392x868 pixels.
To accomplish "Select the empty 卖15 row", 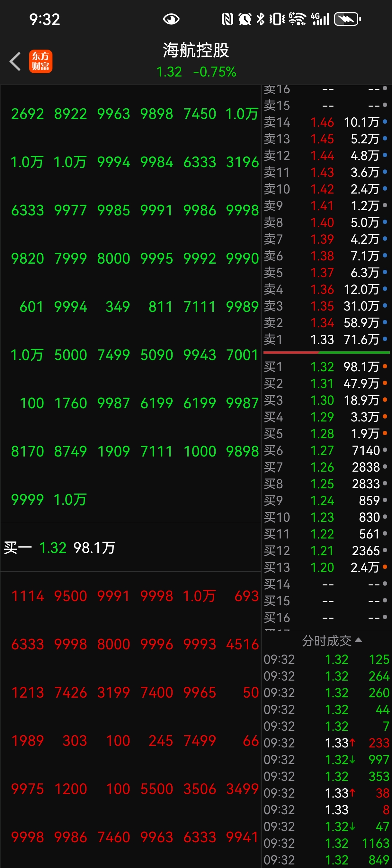I will (x=326, y=105).
